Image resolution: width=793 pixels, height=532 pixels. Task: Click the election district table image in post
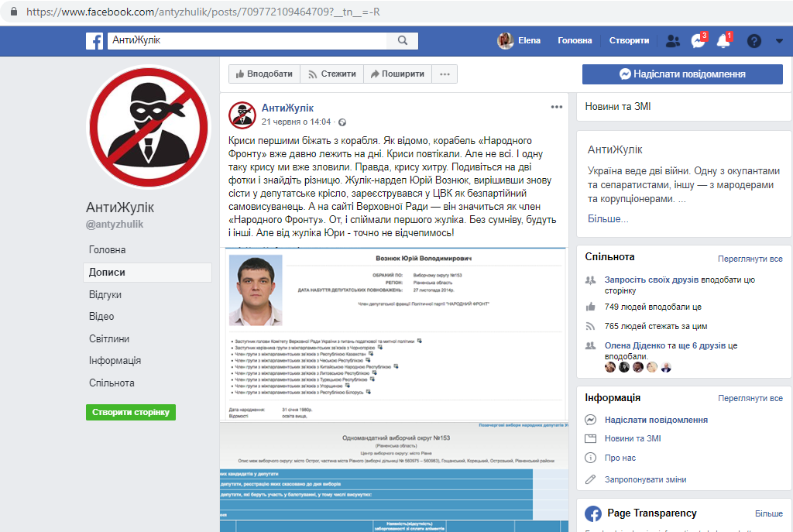coord(394,477)
